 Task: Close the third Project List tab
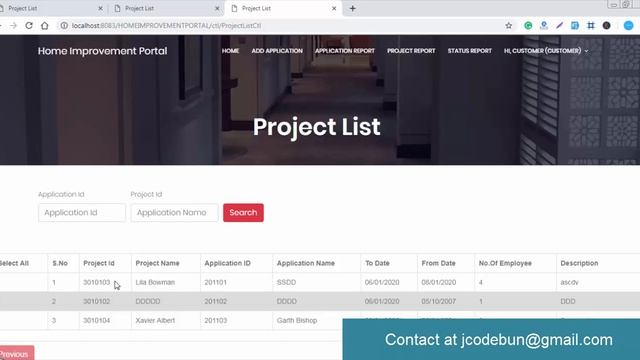(334, 8)
